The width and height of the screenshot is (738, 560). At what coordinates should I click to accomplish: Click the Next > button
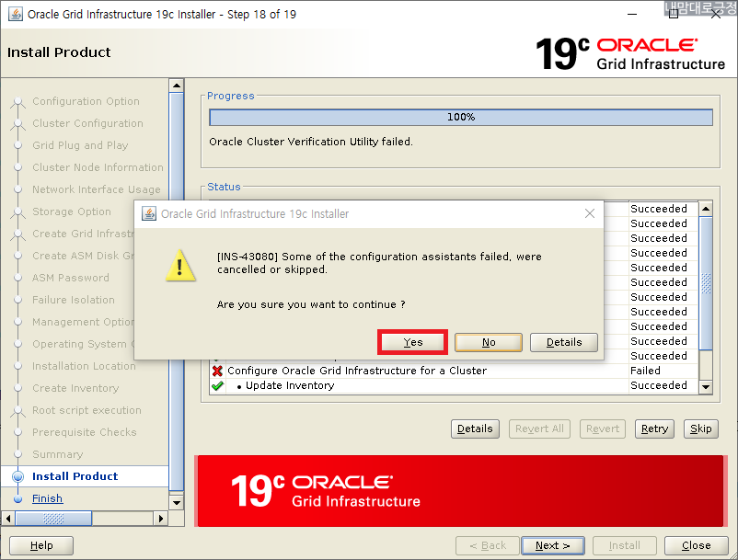[553, 545]
